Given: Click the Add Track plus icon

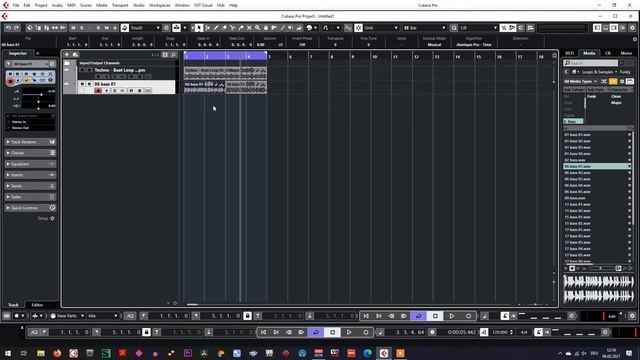Looking at the screenshot, I should [67, 54].
